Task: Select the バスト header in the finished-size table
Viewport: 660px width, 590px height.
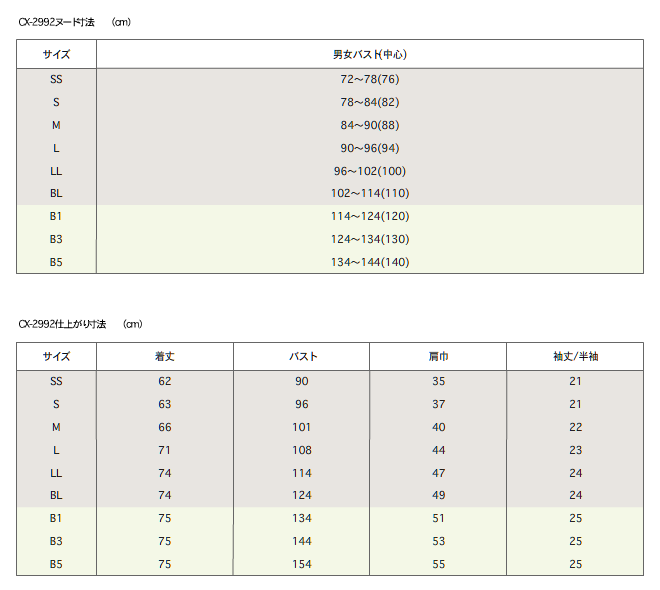Action: [302, 357]
